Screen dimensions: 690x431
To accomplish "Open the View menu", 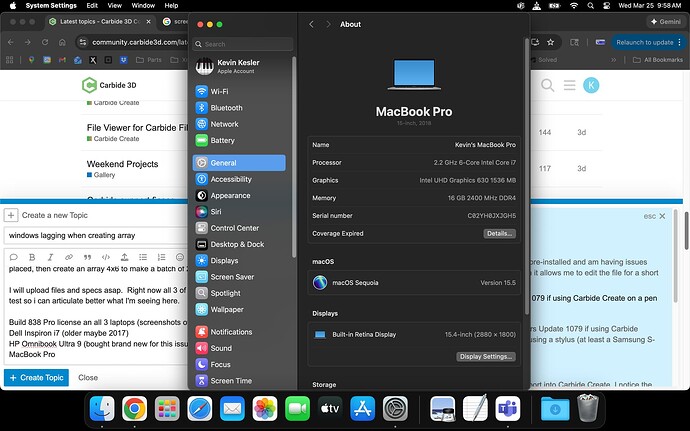I will 114,6.
